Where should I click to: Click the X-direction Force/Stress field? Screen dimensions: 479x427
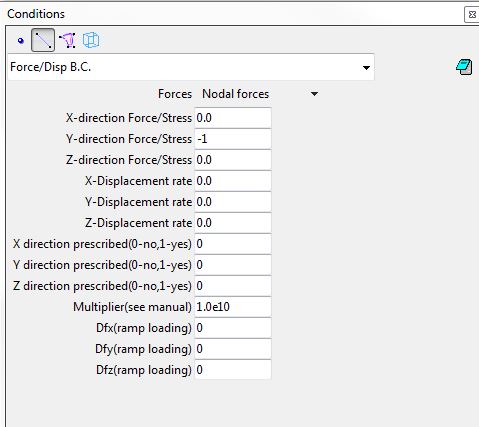(233, 118)
